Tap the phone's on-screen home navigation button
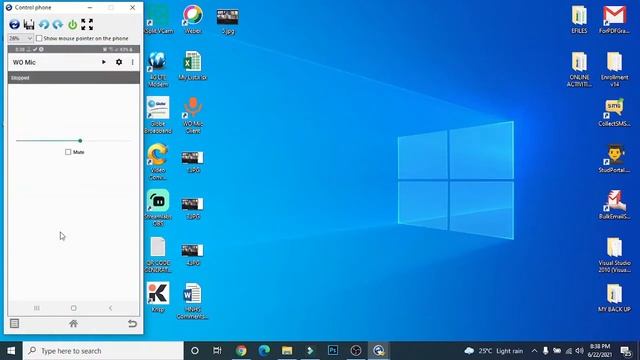This screenshot has width=640, height=360. 73,308
